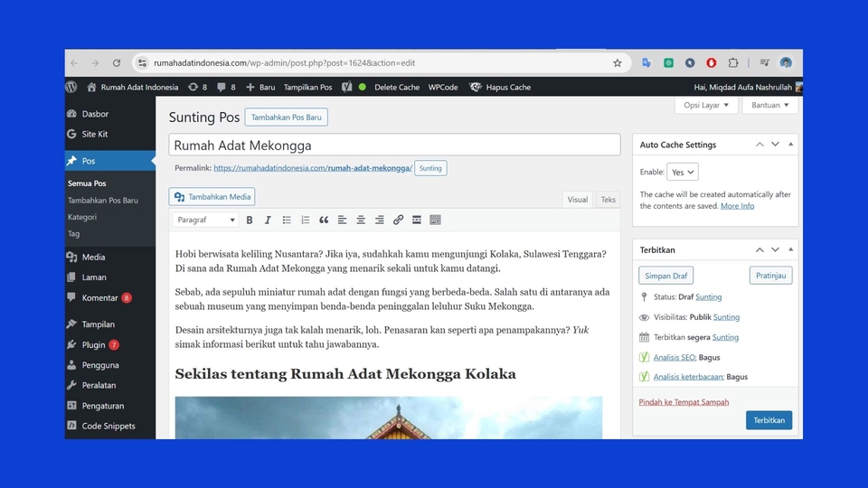Open Google Translate extension icon
Image resolution: width=868 pixels, height=488 pixels.
(x=646, y=63)
